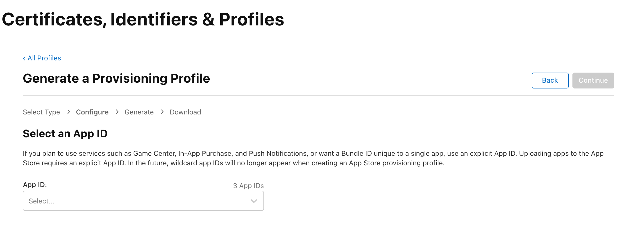Open the App ID Select... combo box
The width and height of the screenshot is (644, 240).
143,201
